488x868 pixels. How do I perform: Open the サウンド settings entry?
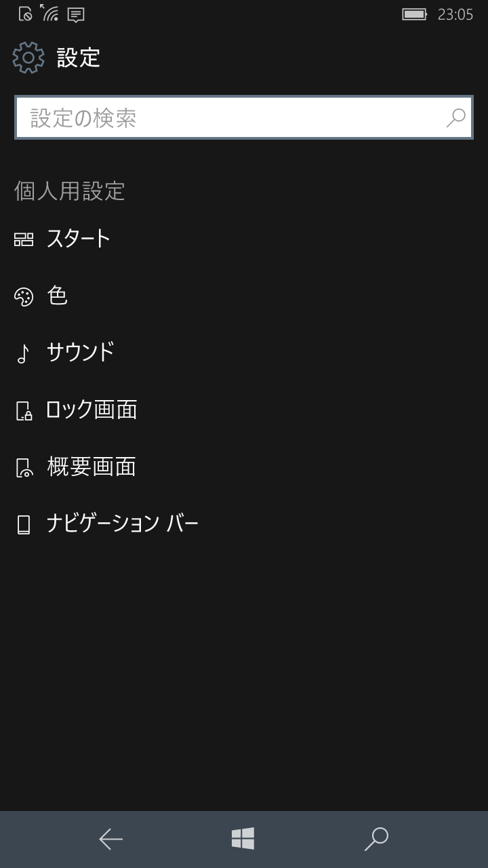(x=81, y=352)
